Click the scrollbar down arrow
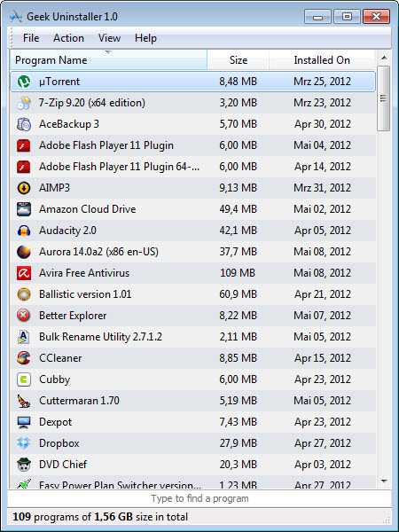The height and width of the screenshot is (532, 399). point(384,481)
